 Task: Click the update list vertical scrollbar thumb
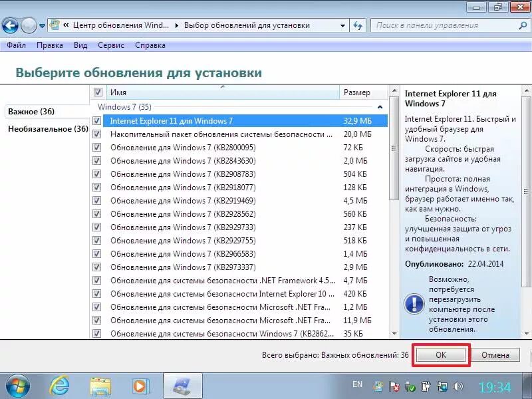pyautogui.click(x=394, y=148)
